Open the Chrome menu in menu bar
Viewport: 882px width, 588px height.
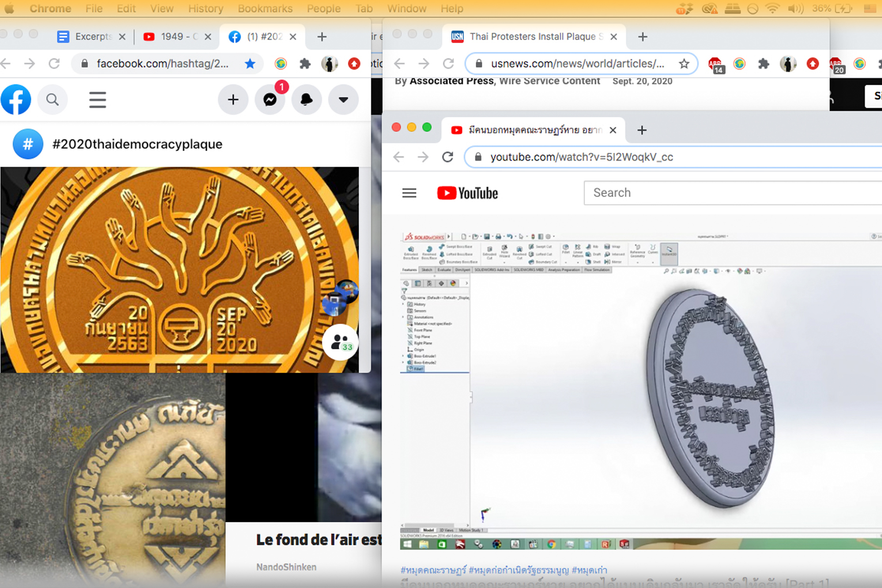(50, 8)
